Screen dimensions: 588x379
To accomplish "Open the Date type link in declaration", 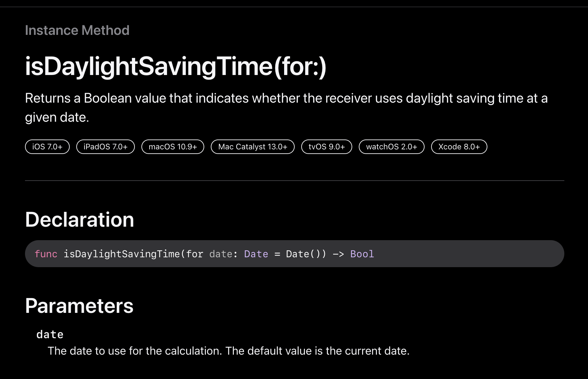I will pyautogui.click(x=256, y=254).
